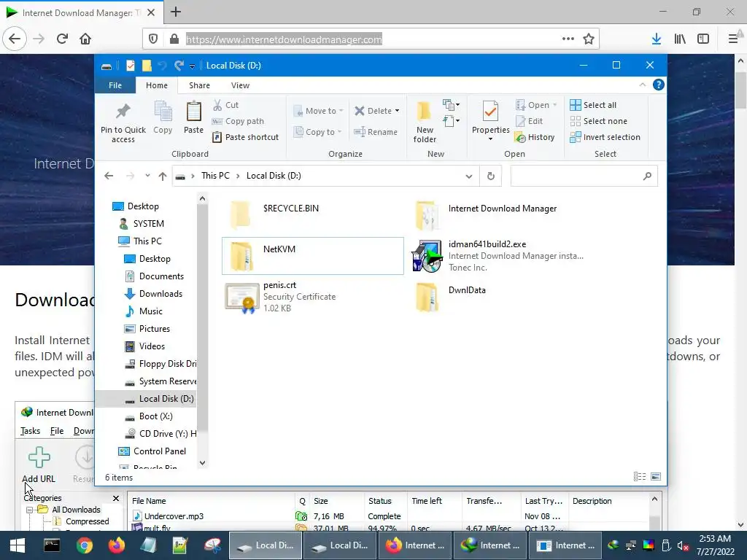747x560 pixels.
Task: Click Cut in the Clipboard group
Action: point(226,105)
